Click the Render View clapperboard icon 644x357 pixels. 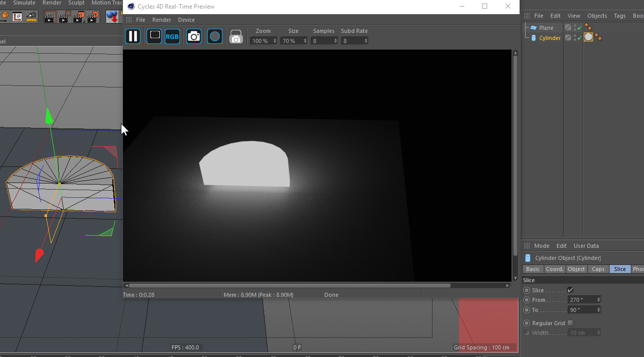(49, 17)
